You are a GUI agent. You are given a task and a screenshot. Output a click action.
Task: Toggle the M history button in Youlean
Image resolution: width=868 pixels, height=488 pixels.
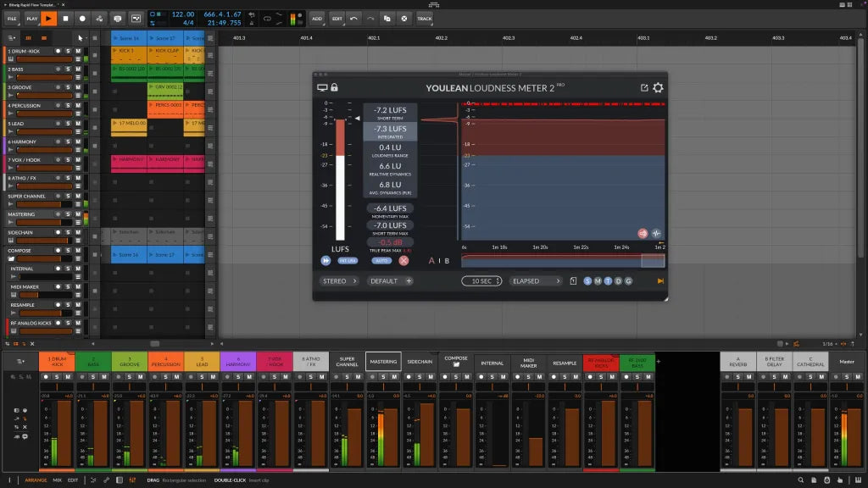pyautogui.click(x=598, y=281)
